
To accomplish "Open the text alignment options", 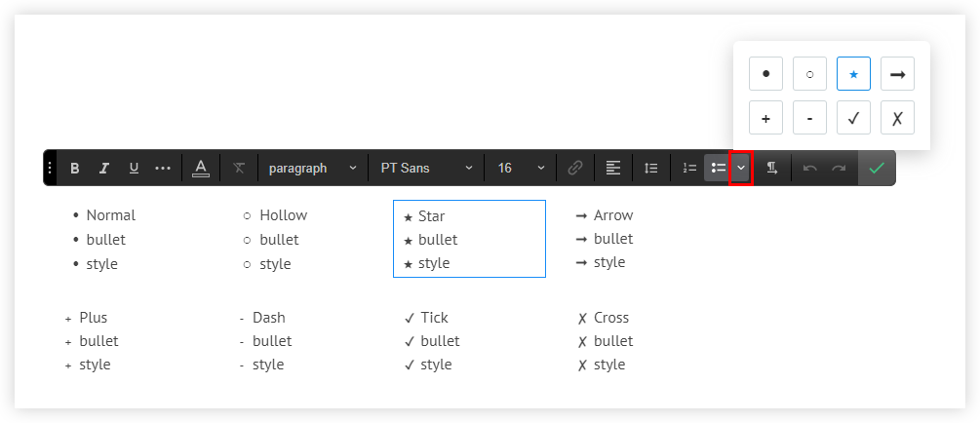I will coord(613,168).
